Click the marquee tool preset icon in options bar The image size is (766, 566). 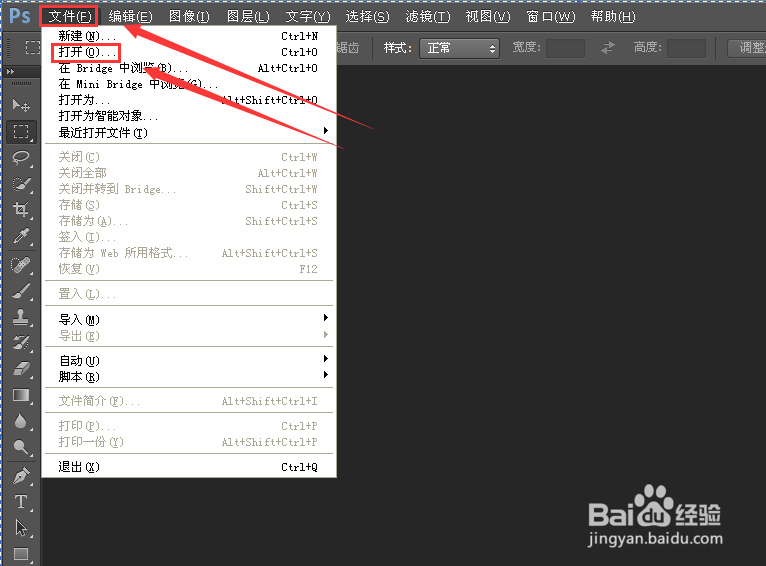[x=32, y=47]
